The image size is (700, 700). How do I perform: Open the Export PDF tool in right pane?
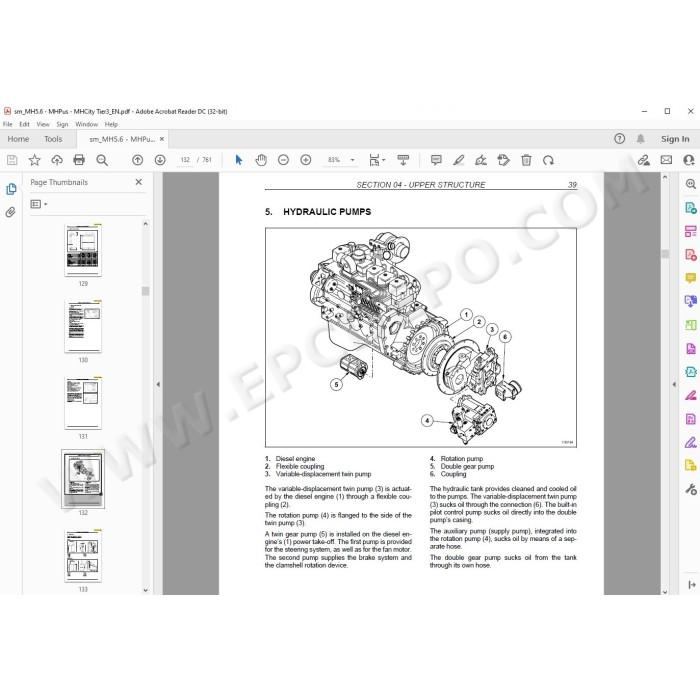(x=691, y=208)
